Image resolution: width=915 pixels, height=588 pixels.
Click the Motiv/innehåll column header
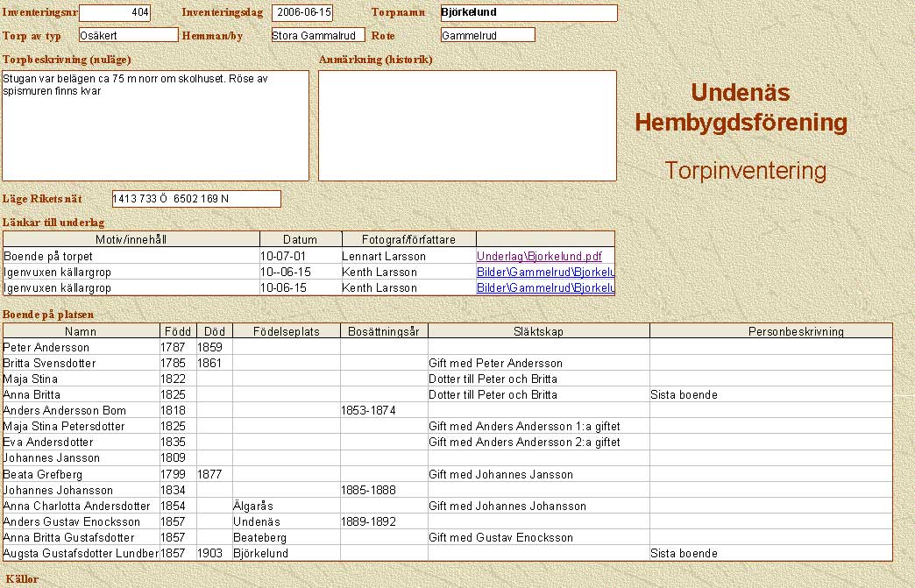(x=131, y=240)
